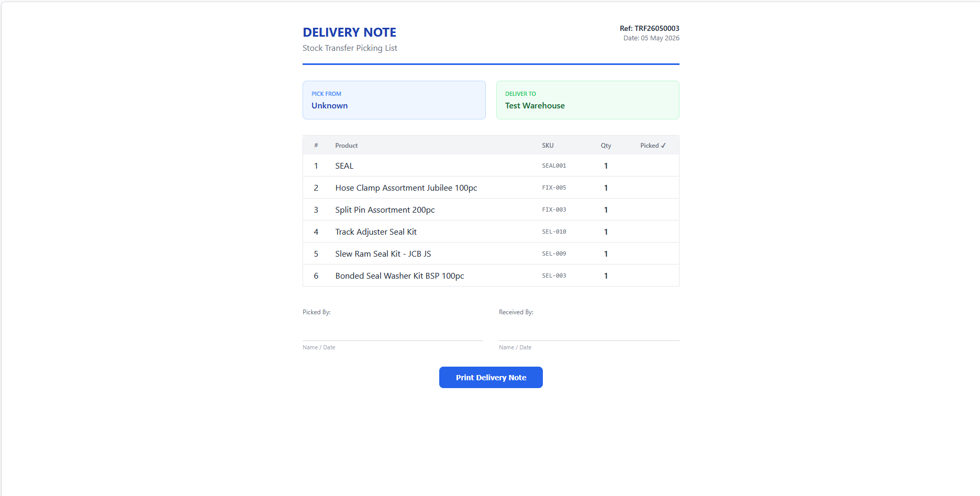Image resolution: width=980 pixels, height=496 pixels.
Task: Click the SKU FIX-005
Action: [x=554, y=188]
